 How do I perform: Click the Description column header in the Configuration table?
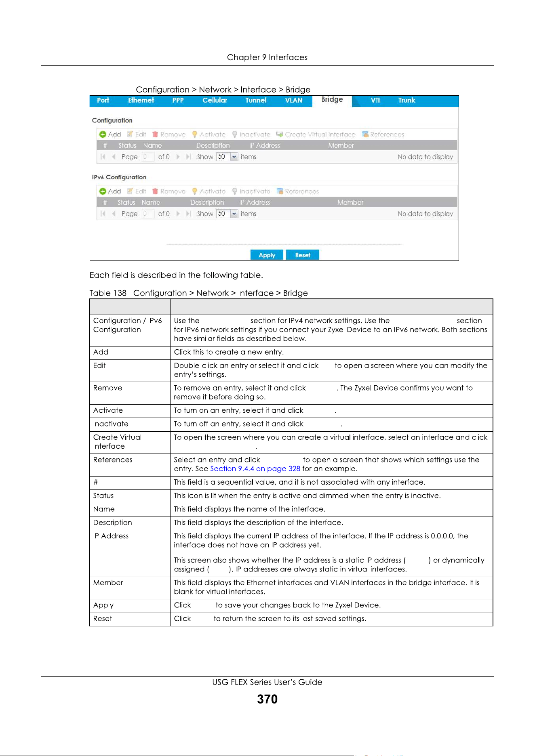coord(213,146)
